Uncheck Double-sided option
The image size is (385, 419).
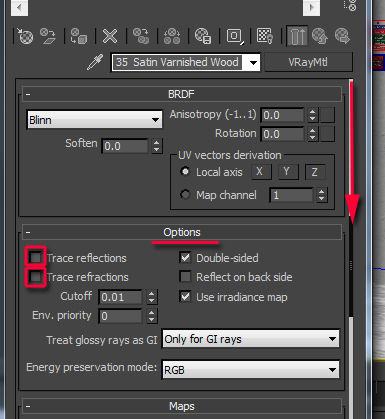coord(185,258)
